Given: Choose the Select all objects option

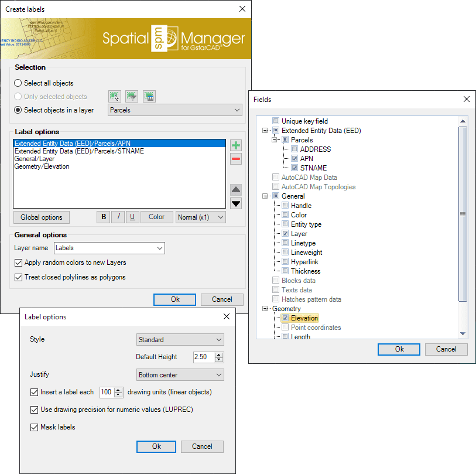Looking at the screenshot, I should (19, 83).
